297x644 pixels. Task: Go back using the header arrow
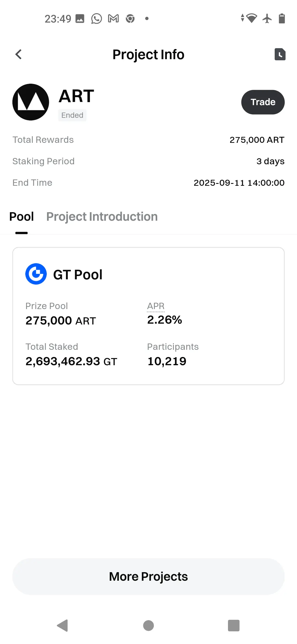point(18,54)
